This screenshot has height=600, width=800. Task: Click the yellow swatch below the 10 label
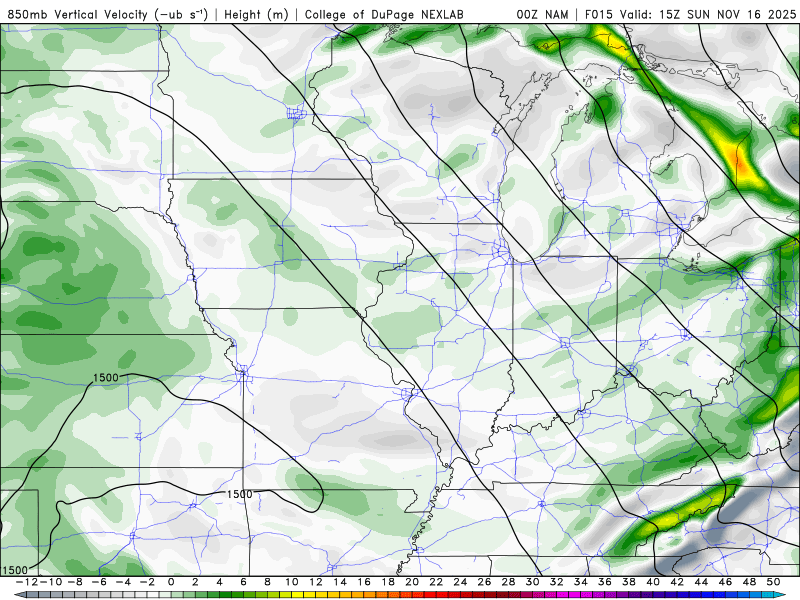coord(297,595)
